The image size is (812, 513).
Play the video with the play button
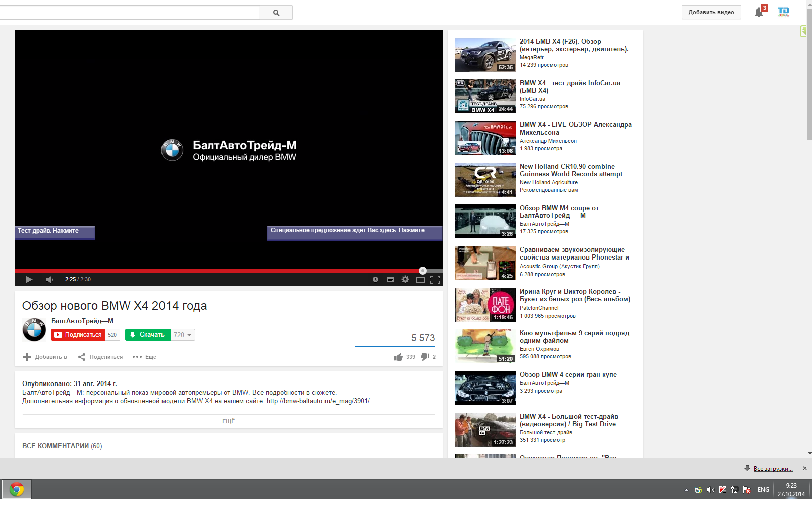click(x=29, y=280)
